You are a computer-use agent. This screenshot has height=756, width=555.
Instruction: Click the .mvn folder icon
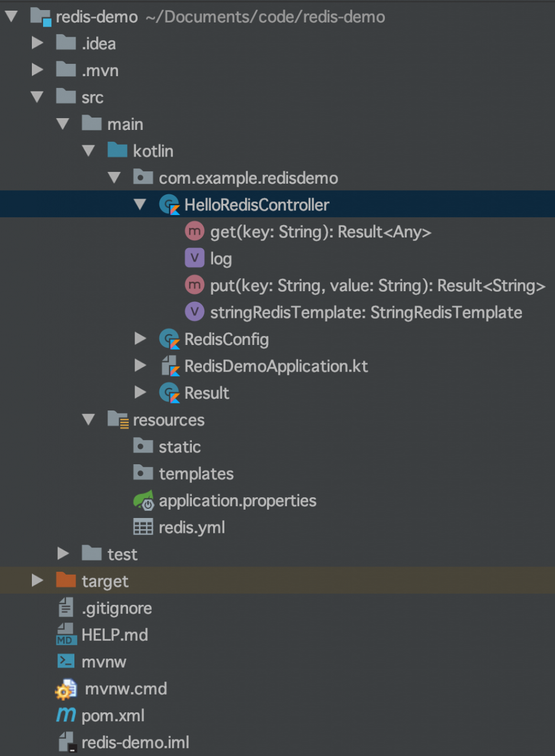tap(66, 70)
